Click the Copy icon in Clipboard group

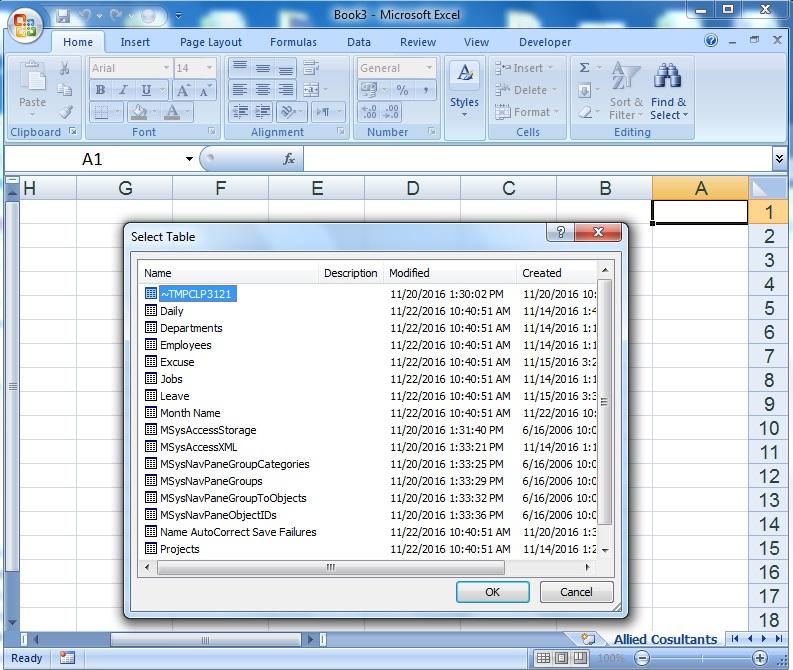[x=65, y=90]
